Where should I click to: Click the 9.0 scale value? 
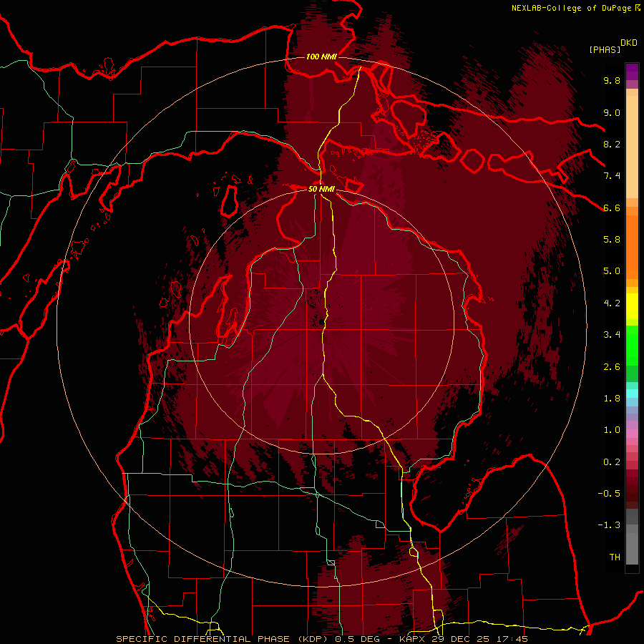(612, 112)
